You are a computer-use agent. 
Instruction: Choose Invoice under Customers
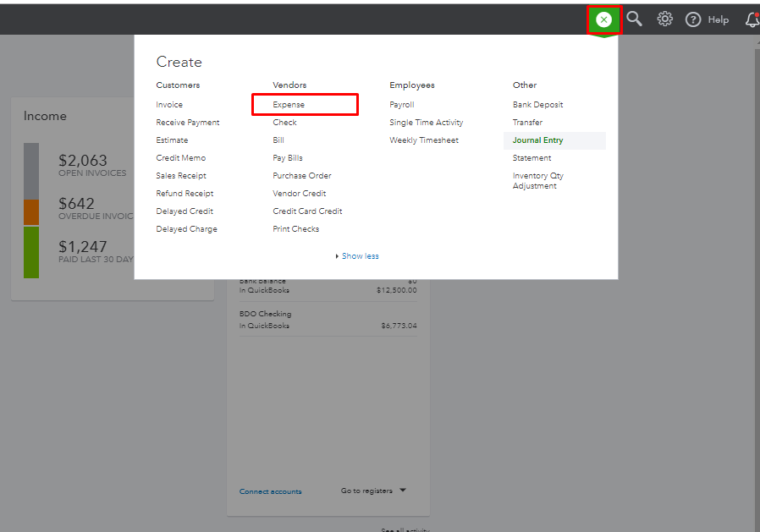(169, 105)
